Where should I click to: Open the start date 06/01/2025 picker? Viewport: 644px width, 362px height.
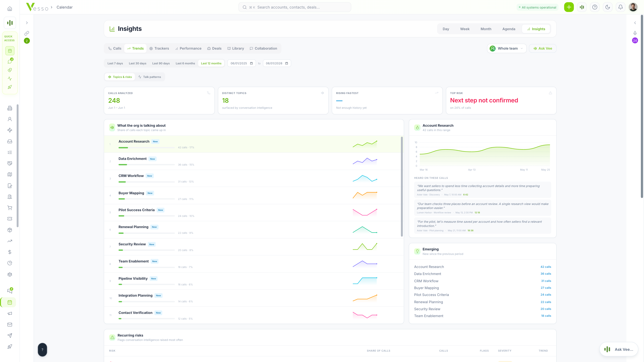tap(241, 64)
